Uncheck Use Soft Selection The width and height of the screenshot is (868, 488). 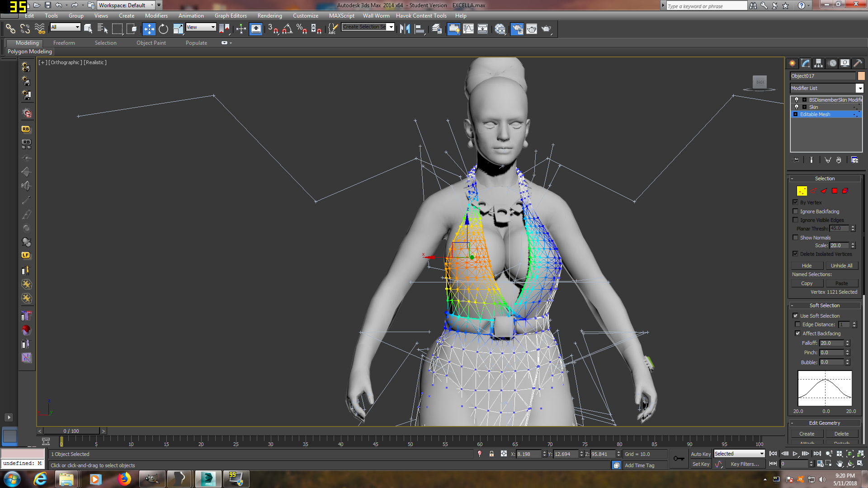796,316
